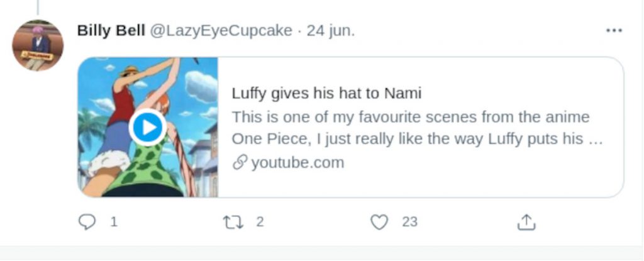The image size is (644, 261).
Task: Click the chain link icon beside youtube.com
Action: (240, 163)
